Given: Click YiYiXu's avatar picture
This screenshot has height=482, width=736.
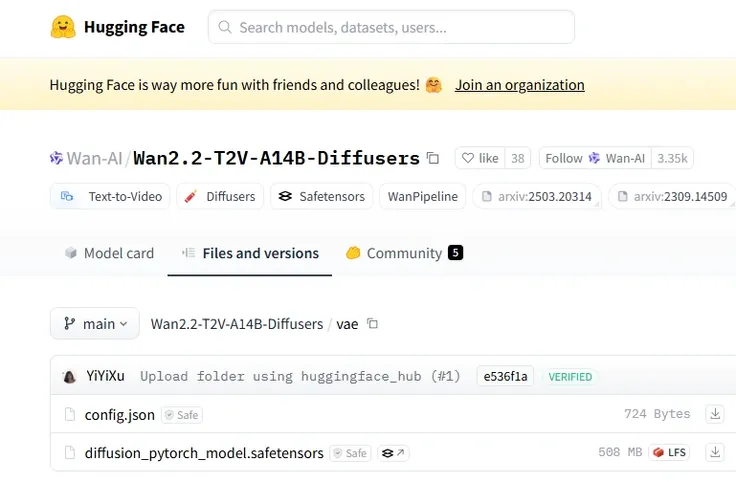Looking at the screenshot, I should (x=69, y=376).
